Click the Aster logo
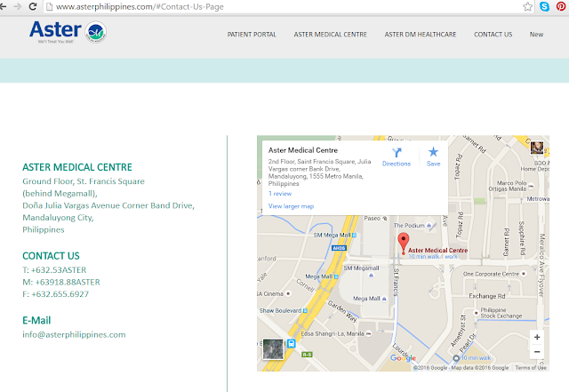569x392 pixels. click(68, 32)
